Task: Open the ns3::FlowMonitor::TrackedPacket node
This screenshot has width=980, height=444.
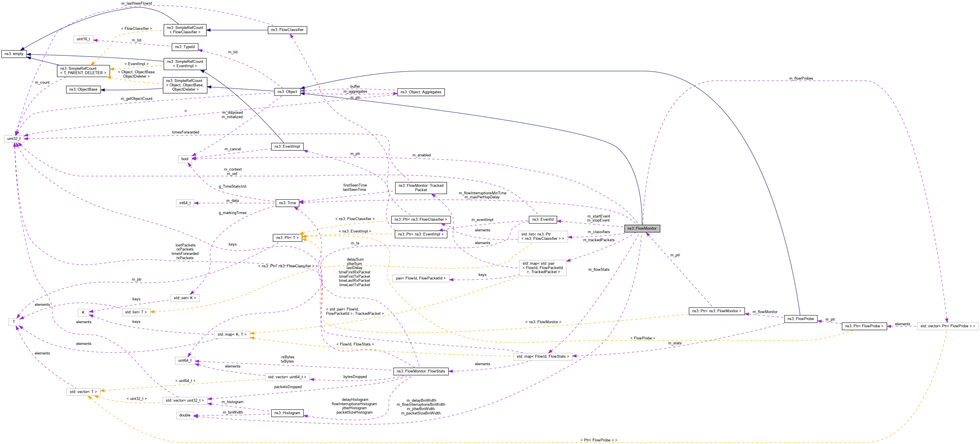Action: click(421, 187)
